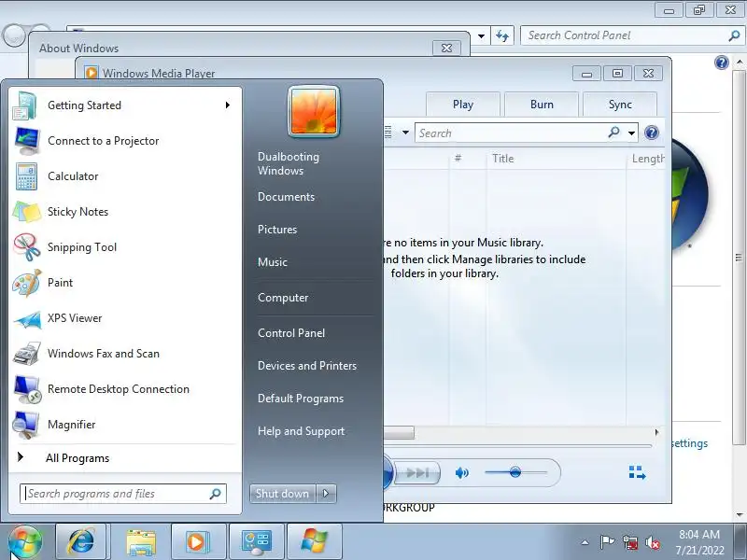
Task: Launch the Magnifier tool
Action: pos(124,425)
